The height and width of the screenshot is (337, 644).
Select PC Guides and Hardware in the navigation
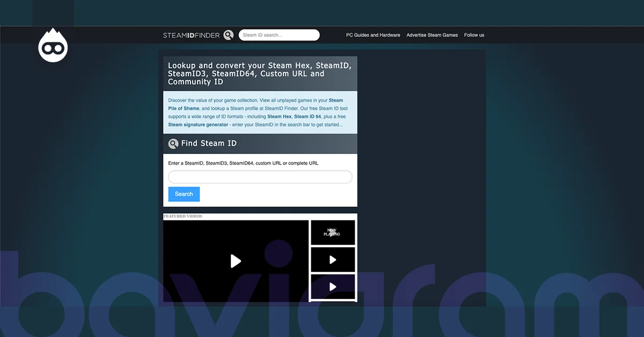point(372,34)
